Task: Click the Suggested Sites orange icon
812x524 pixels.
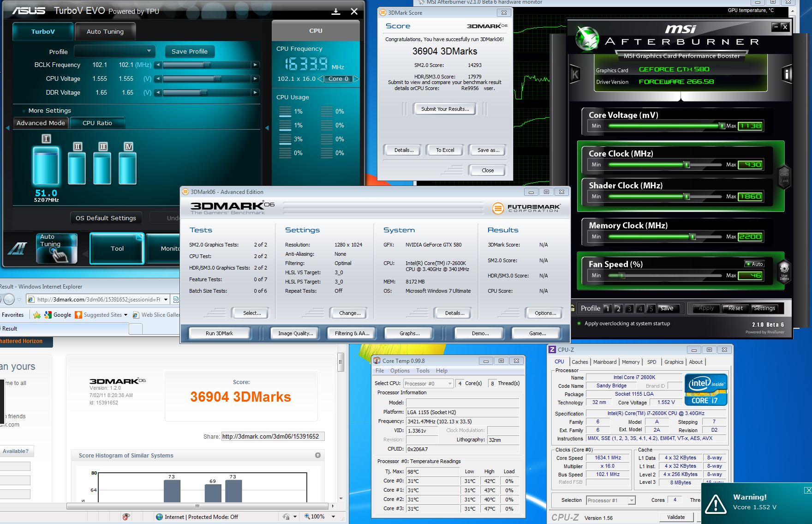Action: pos(78,315)
